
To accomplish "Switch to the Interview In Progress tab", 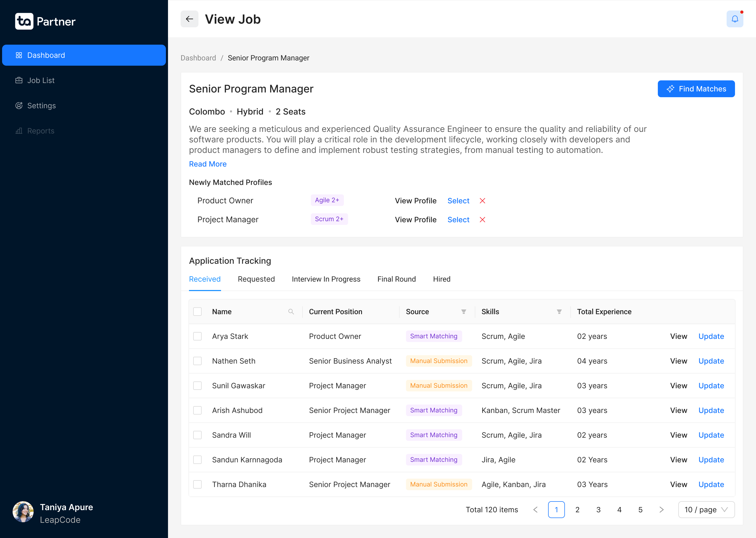I will tap(326, 279).
